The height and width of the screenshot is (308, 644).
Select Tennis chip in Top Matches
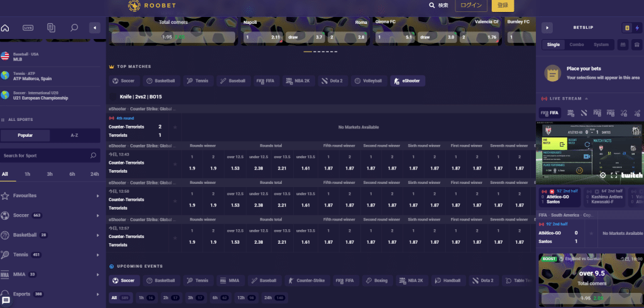[x=198, y=81]
